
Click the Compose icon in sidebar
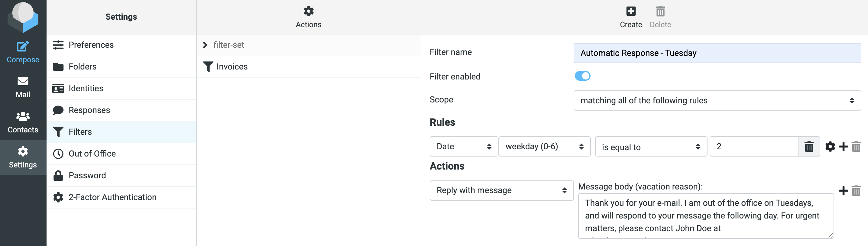[23, 47]
